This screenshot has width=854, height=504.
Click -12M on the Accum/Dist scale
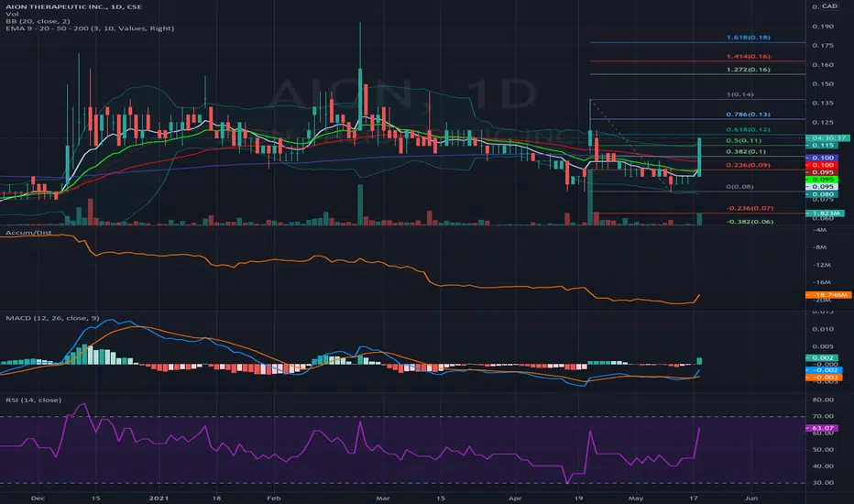tap(821, 265)
